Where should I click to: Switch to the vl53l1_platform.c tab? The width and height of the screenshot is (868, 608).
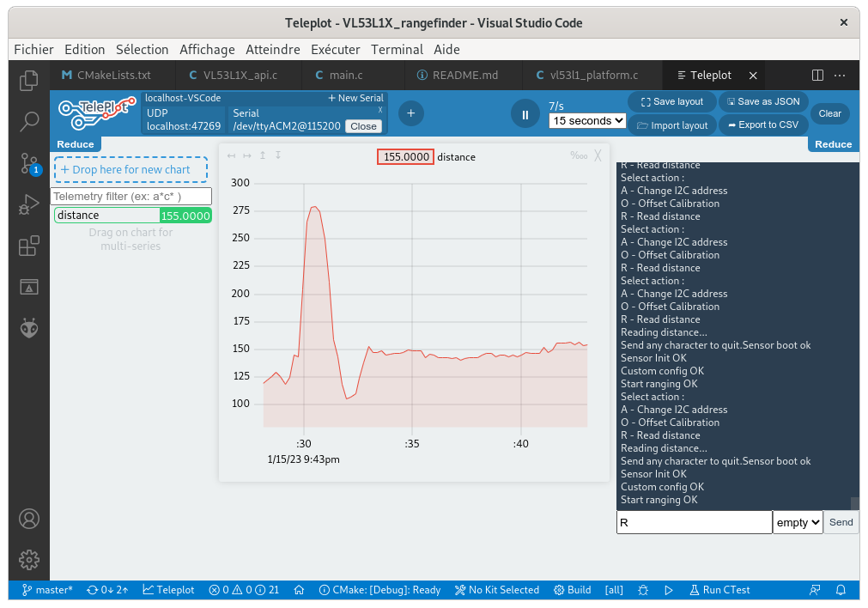point(592,76)
